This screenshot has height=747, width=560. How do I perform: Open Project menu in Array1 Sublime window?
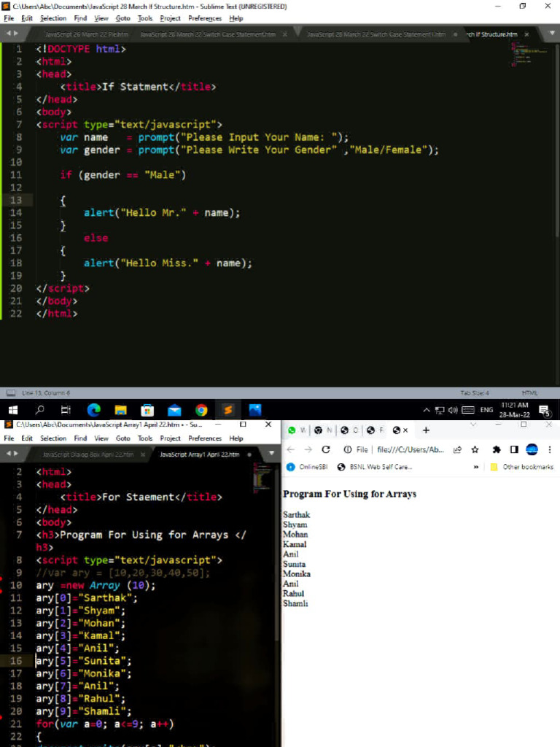[x=170, y=438]
